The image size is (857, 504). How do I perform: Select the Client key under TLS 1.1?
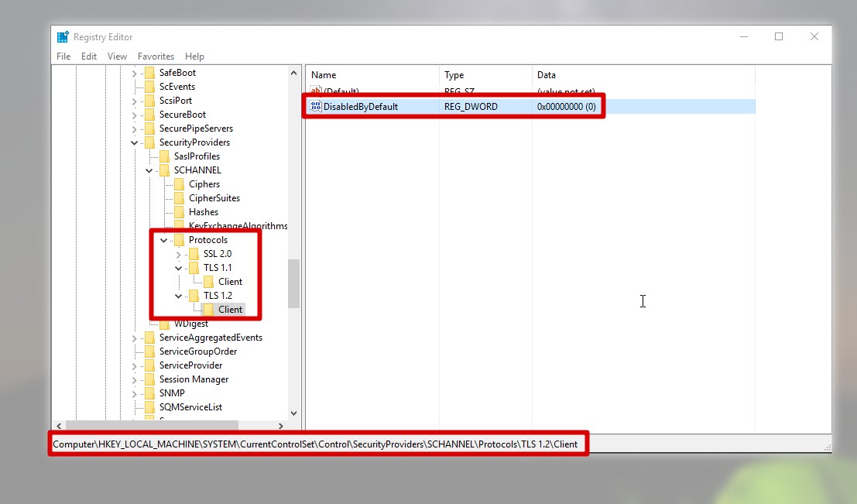230,282
